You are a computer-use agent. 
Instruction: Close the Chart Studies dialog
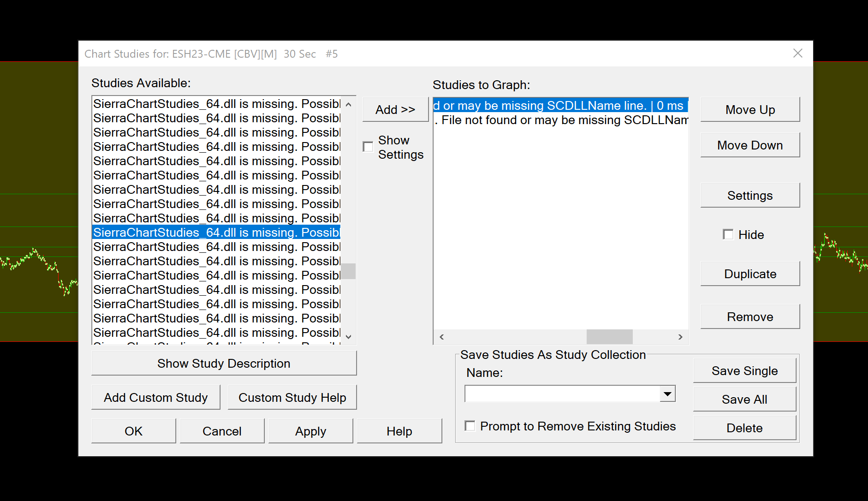click(x=798, y=54)
